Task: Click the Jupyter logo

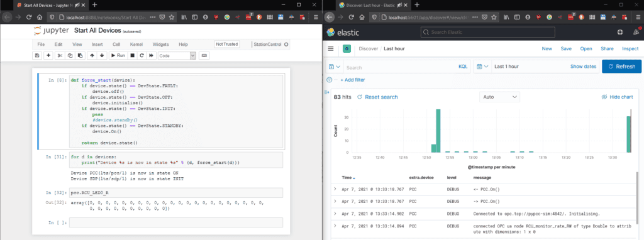Action: [51, 31]
